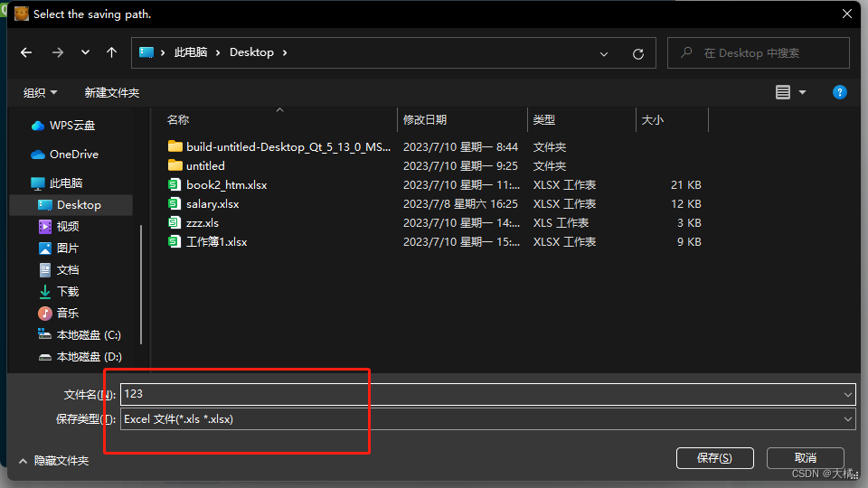Click the book2_htm.xlsx spreadsheet icon
The width and height of the screenshot is (868, 488).
click(x=175, y=184)
